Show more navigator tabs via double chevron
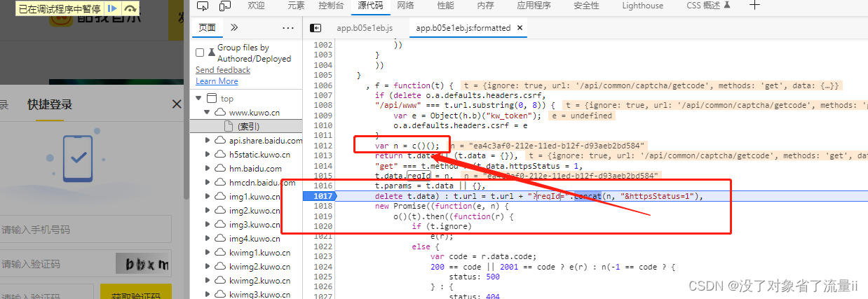Image resolution: width=868 pixels, height=299 pixels. [x=234, y=28]
